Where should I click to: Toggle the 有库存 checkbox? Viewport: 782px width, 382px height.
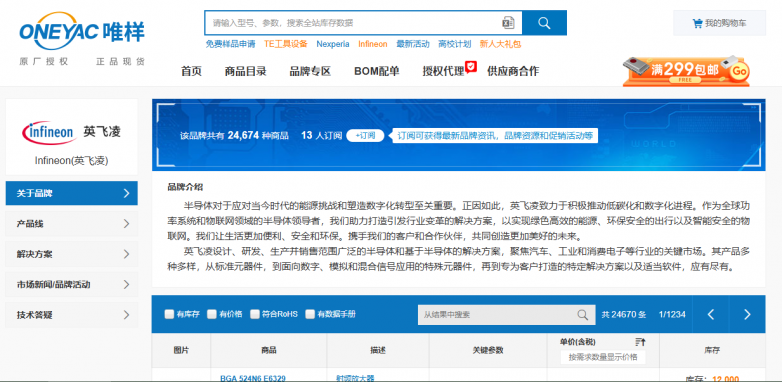coord(170,314)
